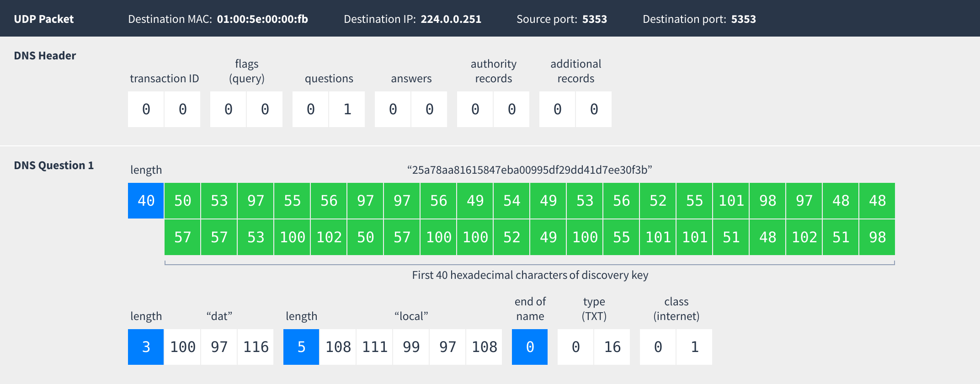Click the Destination port 5353 value
980x384 pixels.
[x=743, y=19]
